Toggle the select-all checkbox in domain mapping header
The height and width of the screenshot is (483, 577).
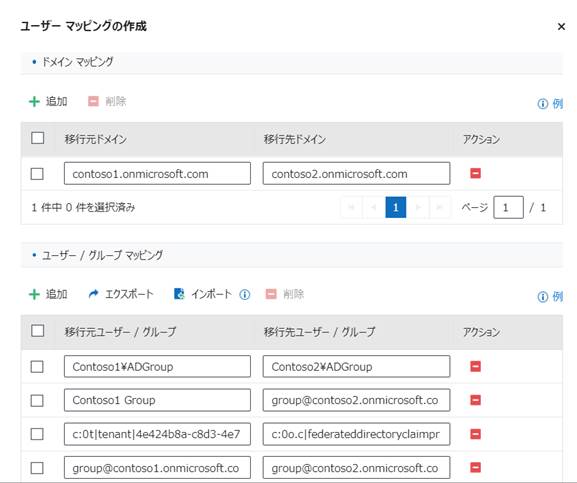[x=38, y=138]
